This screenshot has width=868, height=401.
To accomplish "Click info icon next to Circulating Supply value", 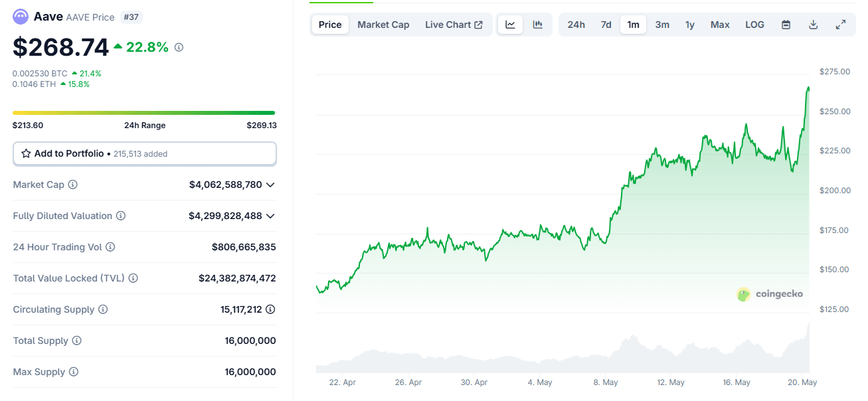I will (270, 309).
